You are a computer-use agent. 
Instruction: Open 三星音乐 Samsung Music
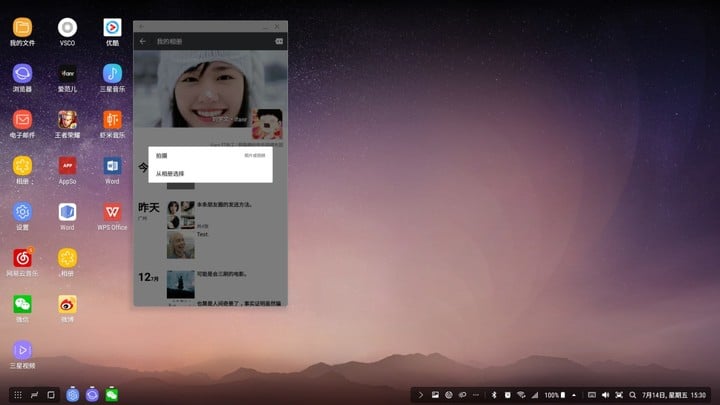click(x=112, y=73)
